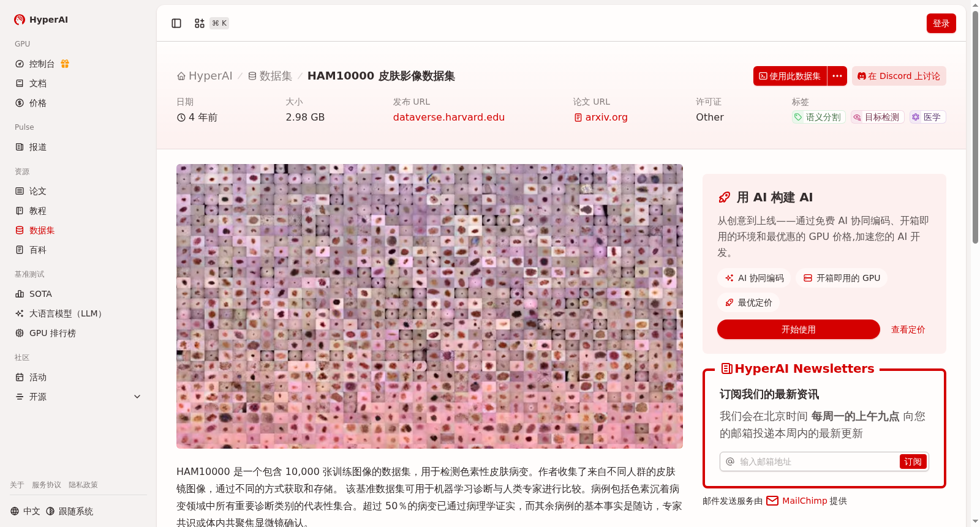This screenshot has width=980, height=527.
Task: Click the 关于 footer link
Action: click(17, 485)
